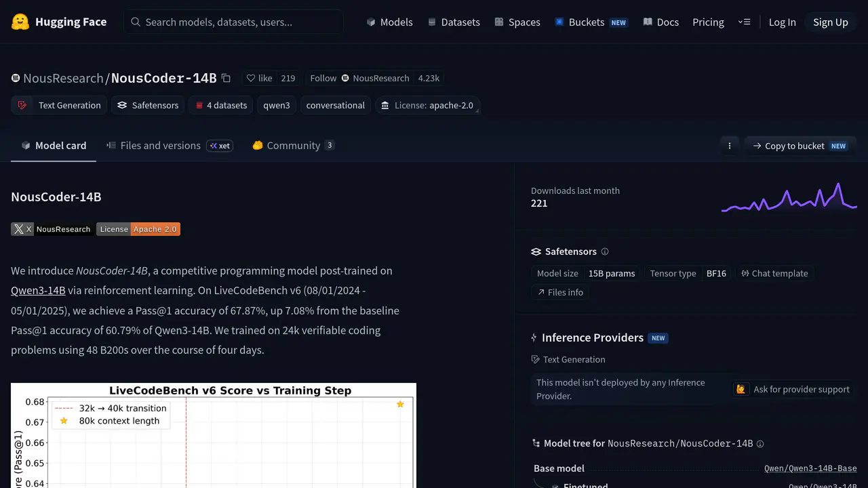The width and height of the screenshot is (868, 488).
Task: Click the 221 downloads figure
Action: point(539,203)
